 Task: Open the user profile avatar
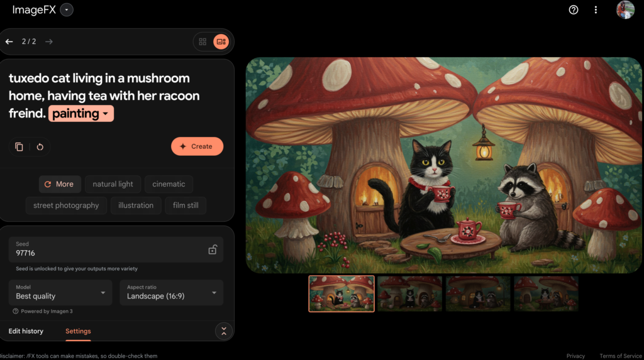click(625, 10)
